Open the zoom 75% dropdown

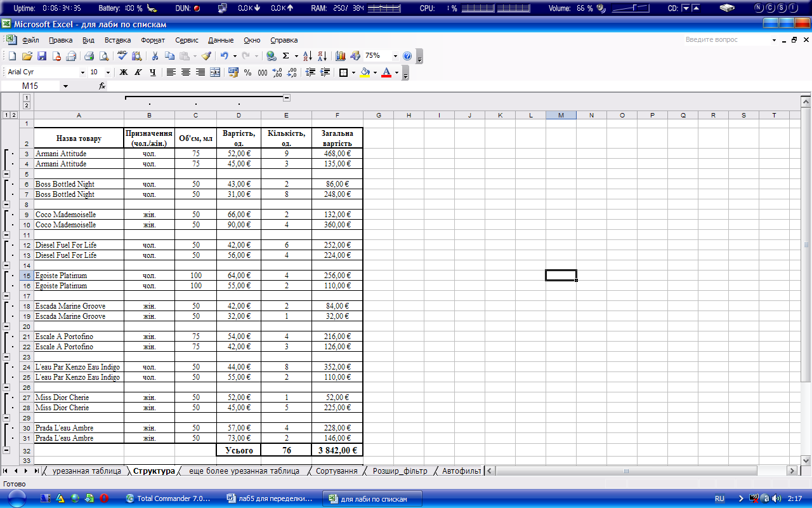tap(395, 56)
